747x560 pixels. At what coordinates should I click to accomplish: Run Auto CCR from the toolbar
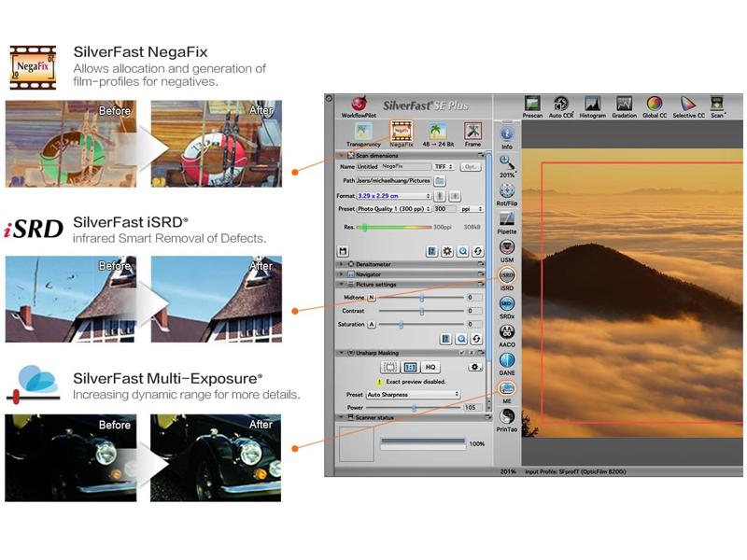click(561, 104)
